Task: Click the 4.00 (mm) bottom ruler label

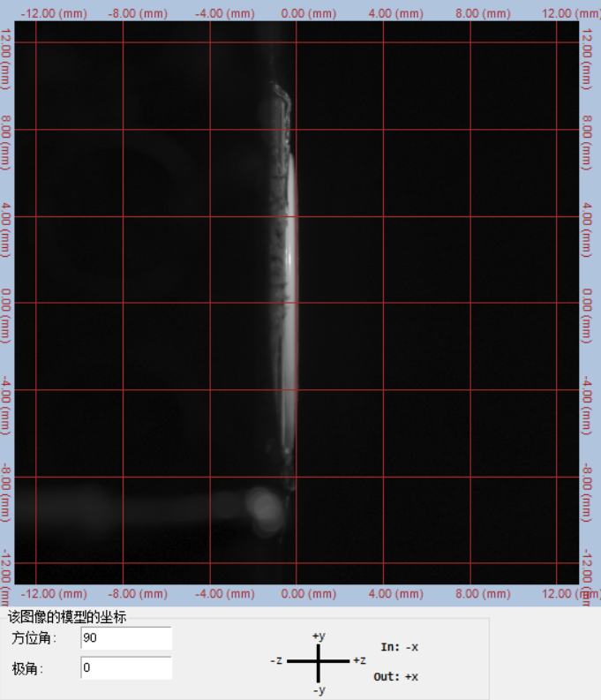Action: [396, 594]
